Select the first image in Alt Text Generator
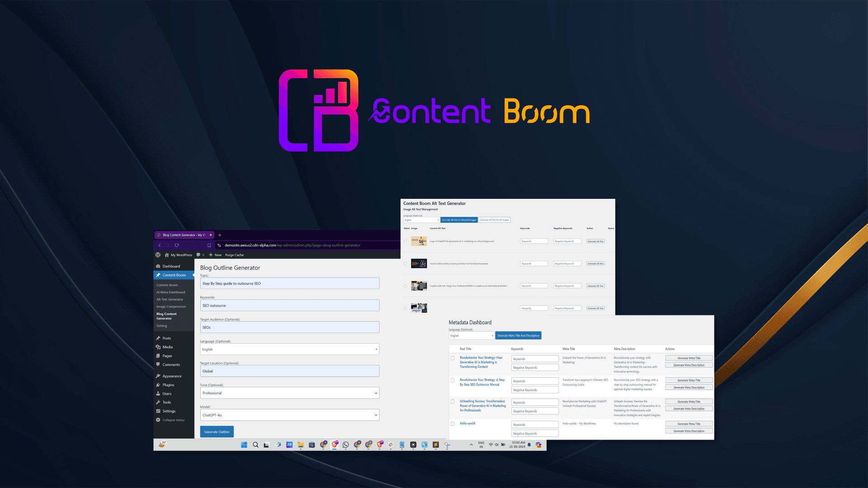 405,241
